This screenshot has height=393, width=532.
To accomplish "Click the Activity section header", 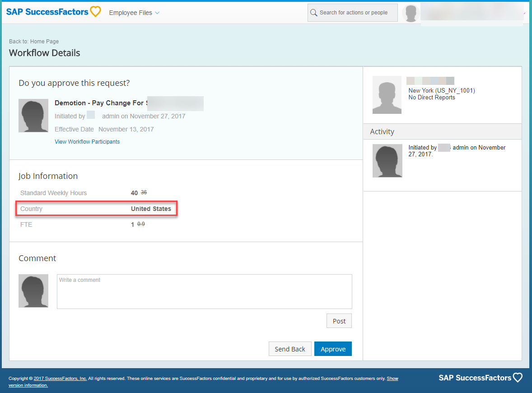I will [443, 132].
